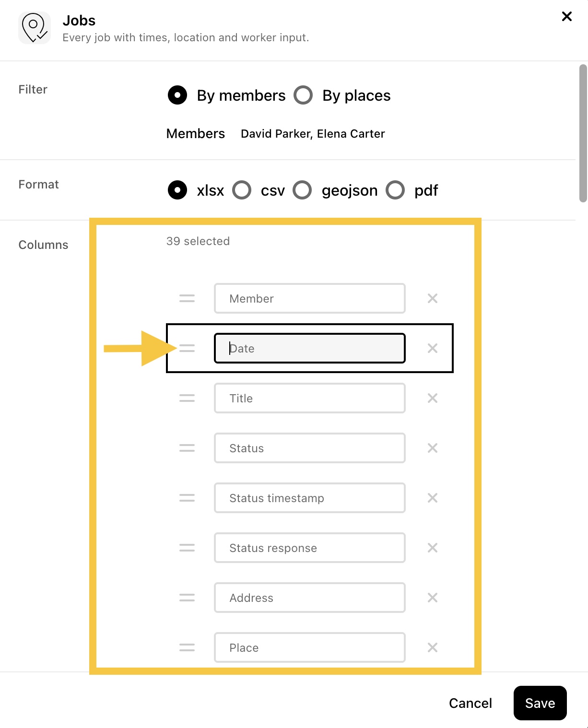The width and height of the screenshot is (588, 728).
Task: Click the Jobs location pin icon
Action: click(x=35, y=28)
